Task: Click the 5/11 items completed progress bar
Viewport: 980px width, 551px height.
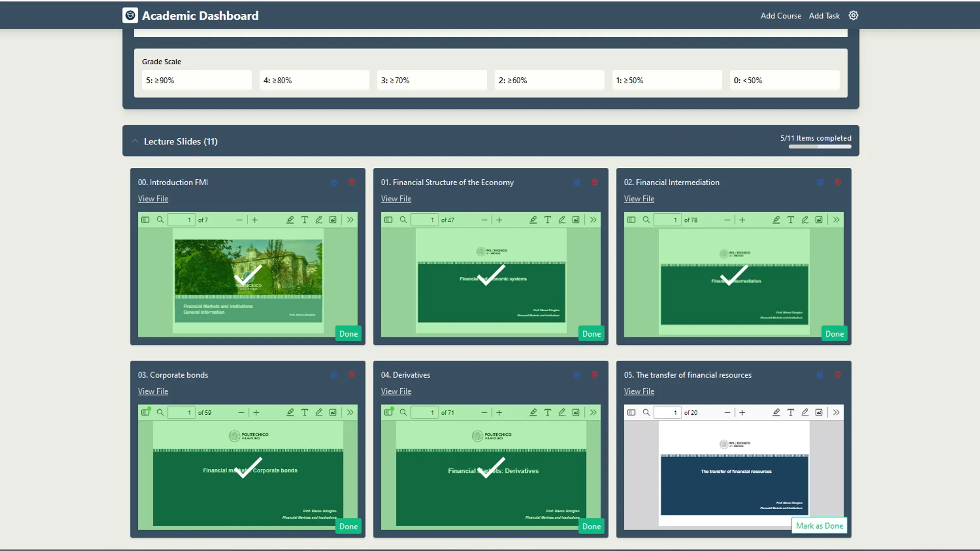Action: pyautogui.click(x=820, y=146)
